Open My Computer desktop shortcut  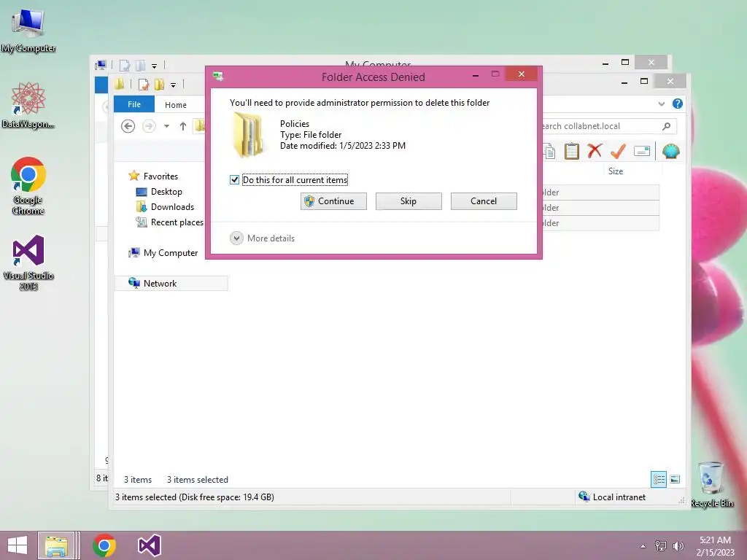pos(28,31)
